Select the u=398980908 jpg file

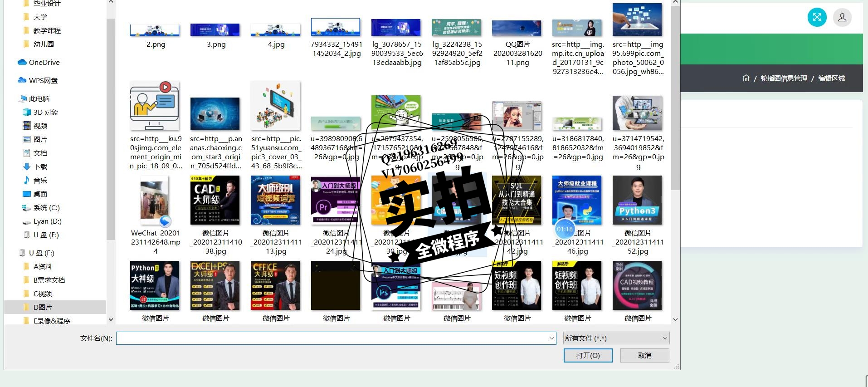(x=336, y=123)
